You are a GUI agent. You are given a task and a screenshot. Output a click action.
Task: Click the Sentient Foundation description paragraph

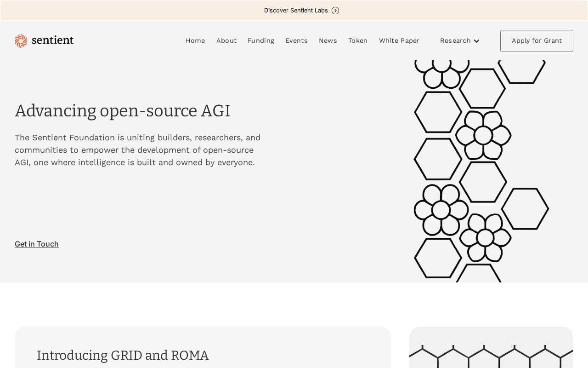click(x=138, y=150)
